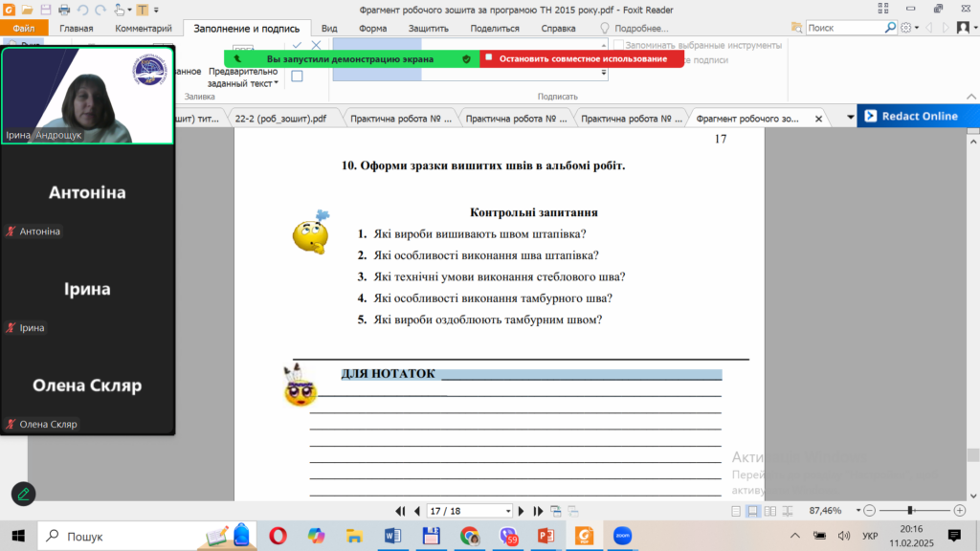Click the zoom out minus button
The width and height of the screenshot is (980, 551).
869,511
